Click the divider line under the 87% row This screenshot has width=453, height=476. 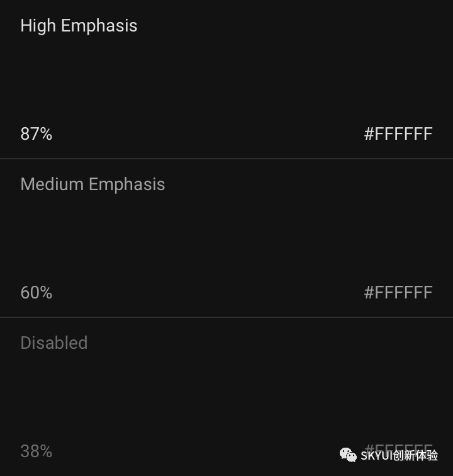tap(226, 159)
